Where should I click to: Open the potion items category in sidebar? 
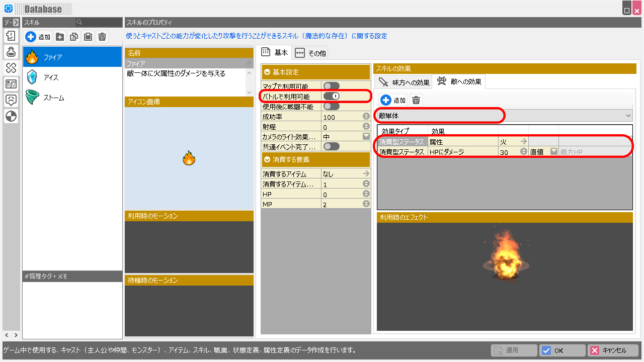tap(11, 52)
